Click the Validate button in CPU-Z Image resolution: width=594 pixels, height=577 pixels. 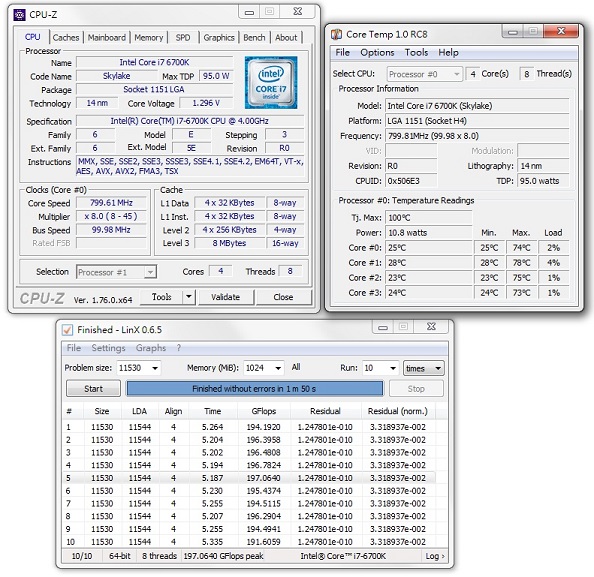click(x=225, y=297)
